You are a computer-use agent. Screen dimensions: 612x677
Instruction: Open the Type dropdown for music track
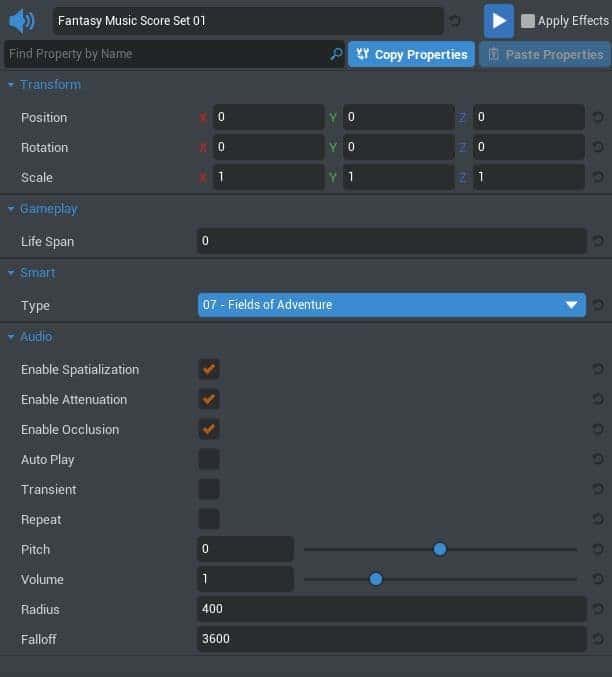(391, 305)
